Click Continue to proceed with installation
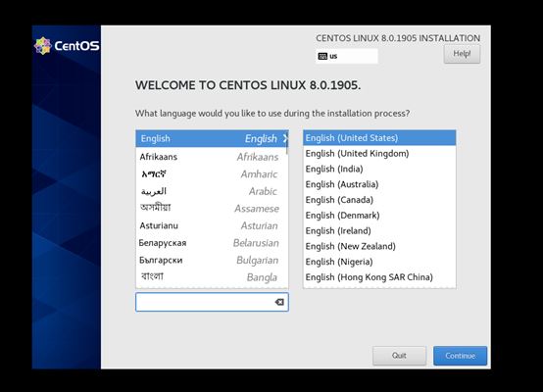543x392 pixels. [x=460, y=356]
